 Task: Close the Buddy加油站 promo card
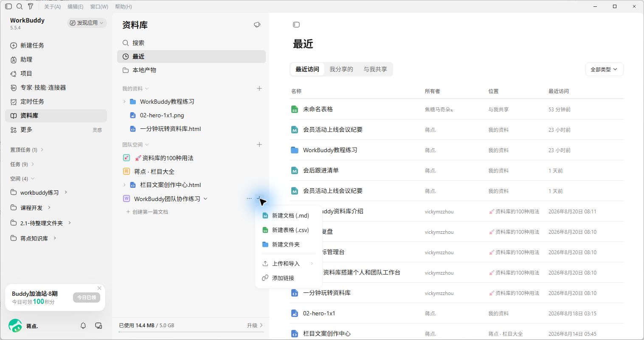[99, 288]
